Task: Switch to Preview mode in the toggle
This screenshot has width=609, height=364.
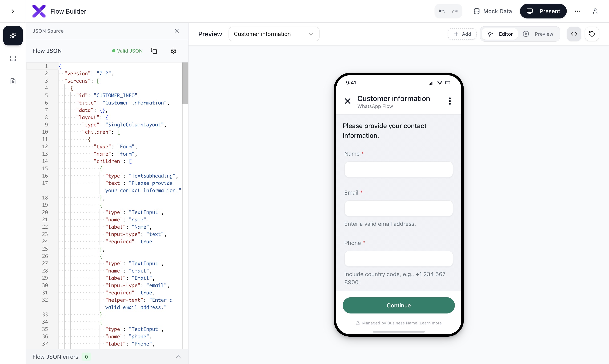Action: click(539, 34)
